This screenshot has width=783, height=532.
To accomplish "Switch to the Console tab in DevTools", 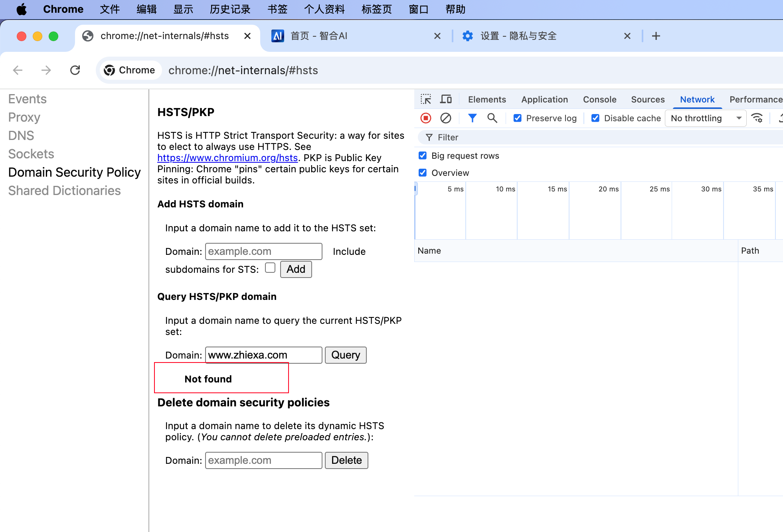I will tap(599, 99).
